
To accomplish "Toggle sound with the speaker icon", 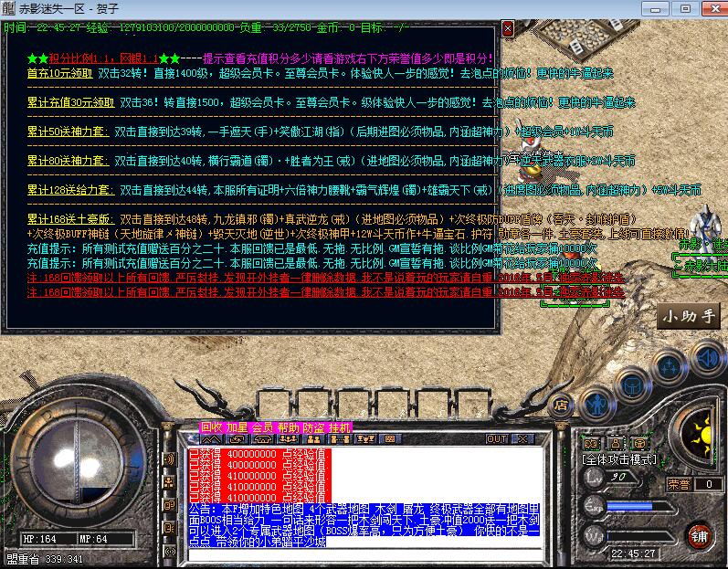I will click(704, 355).
